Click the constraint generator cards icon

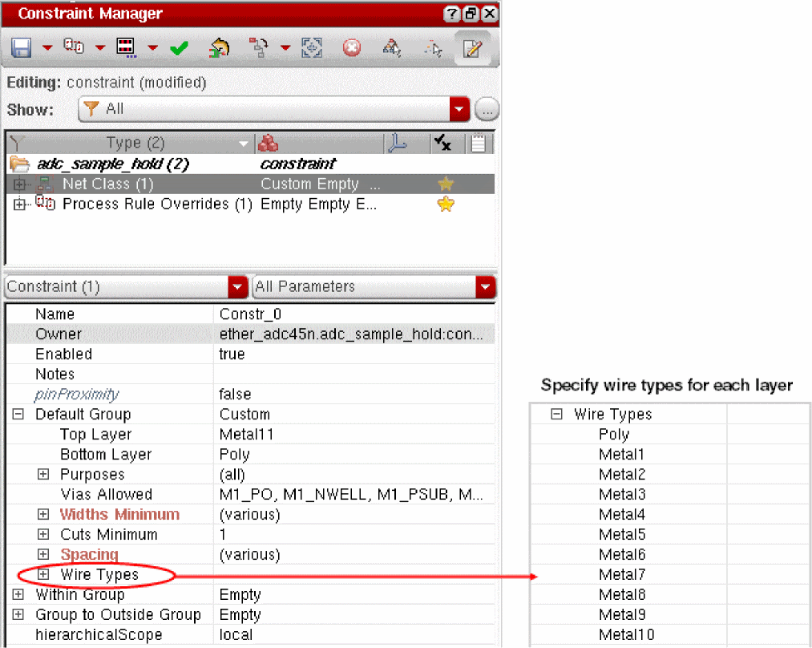74,46
